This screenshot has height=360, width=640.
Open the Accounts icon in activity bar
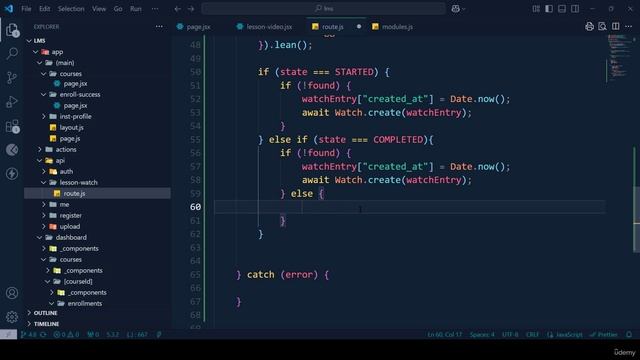coord(12,293)
